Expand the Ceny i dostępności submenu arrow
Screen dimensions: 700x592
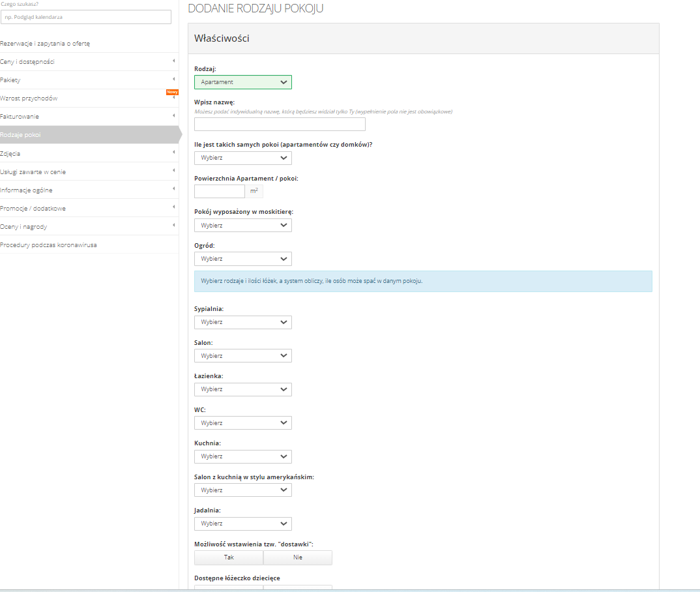point(173,61)
